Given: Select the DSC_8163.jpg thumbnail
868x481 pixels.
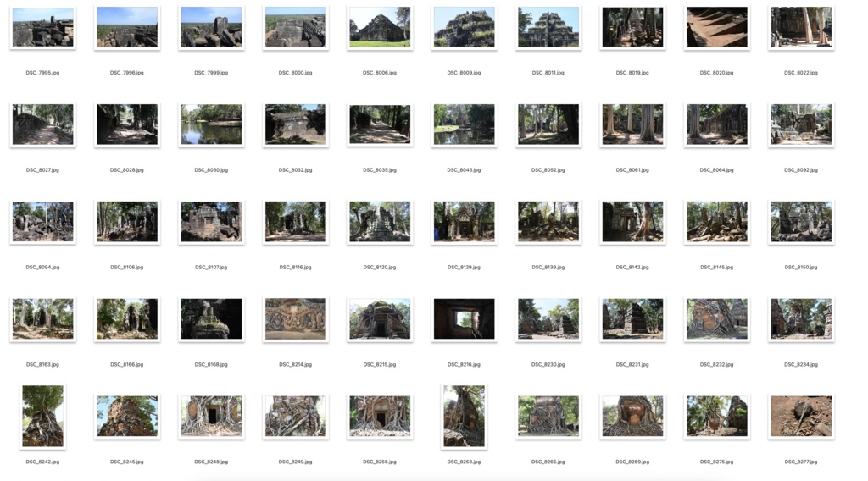Looking at the screenshot, I should pyautogui.click(x=42, y=319).
